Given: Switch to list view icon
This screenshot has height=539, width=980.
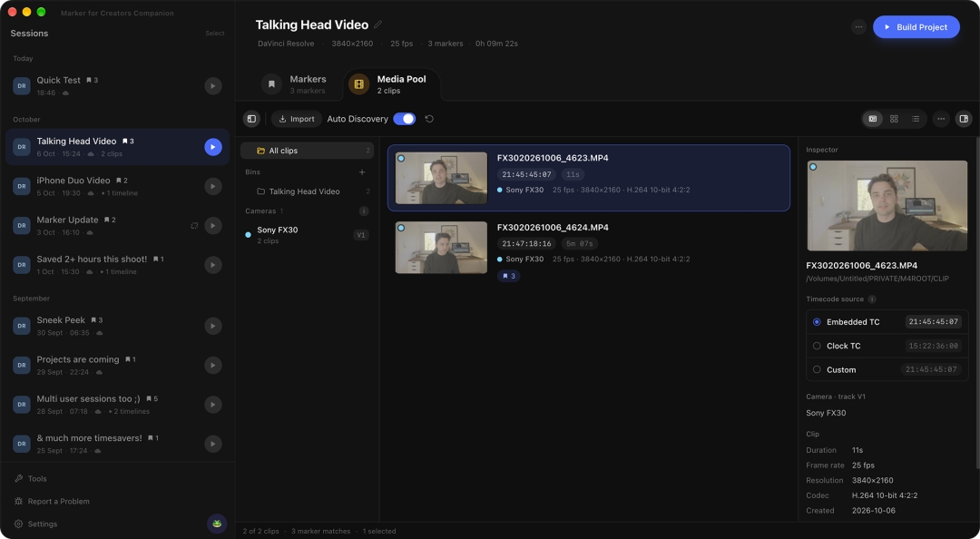Looking at the screenshot, I should click(x=915, y=119).
